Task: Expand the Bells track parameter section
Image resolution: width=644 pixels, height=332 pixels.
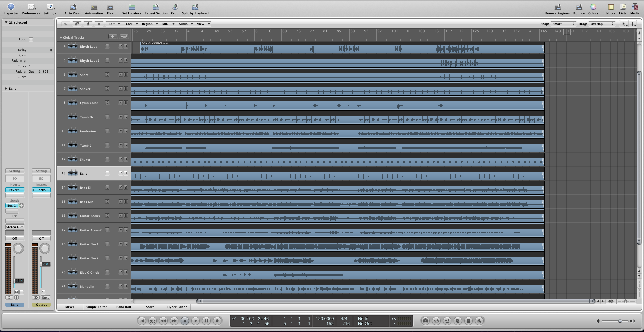Action: 6,89
